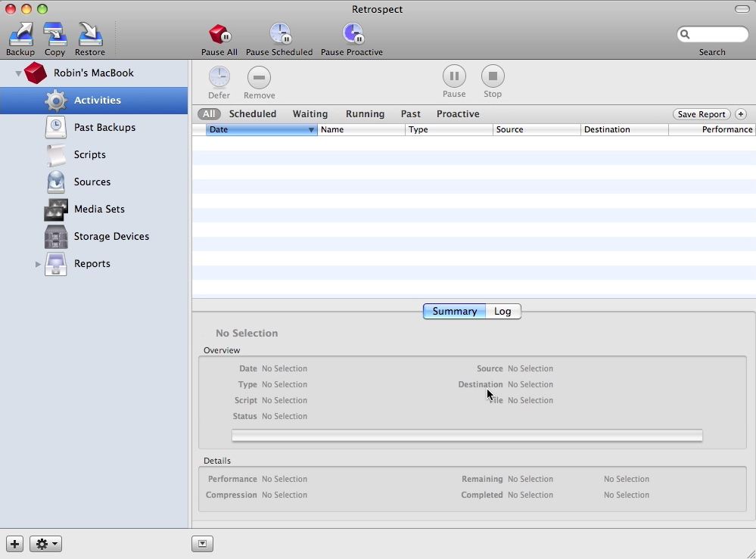Switch to the Log tab

[503, 312]
